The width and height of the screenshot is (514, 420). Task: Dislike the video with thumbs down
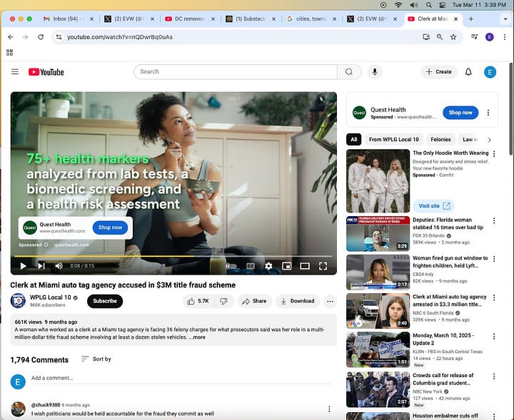[223, 301]
